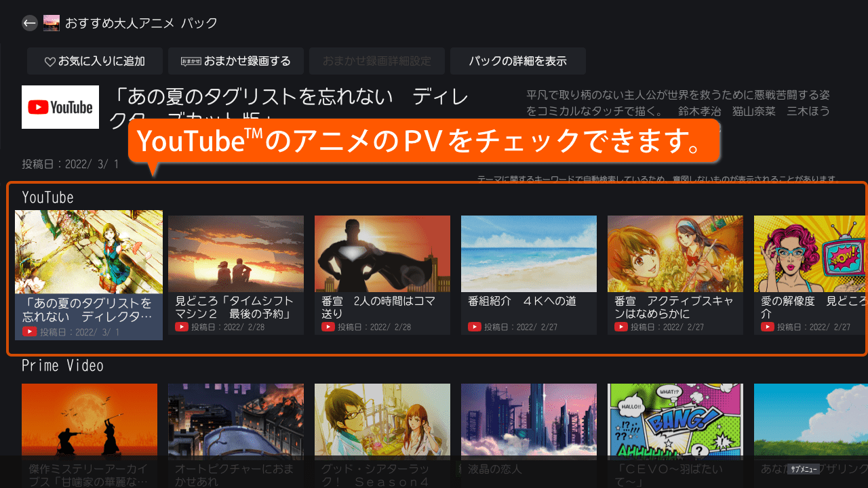Screen dimensions: 868x488
Task: Click the main video title あの夏のタグリストを忘れない
Action: (x=288, y=107)
